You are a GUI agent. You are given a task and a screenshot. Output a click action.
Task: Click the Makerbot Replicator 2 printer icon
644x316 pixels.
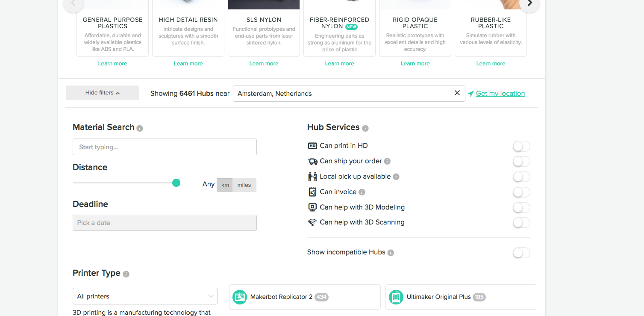coord(240,297)
